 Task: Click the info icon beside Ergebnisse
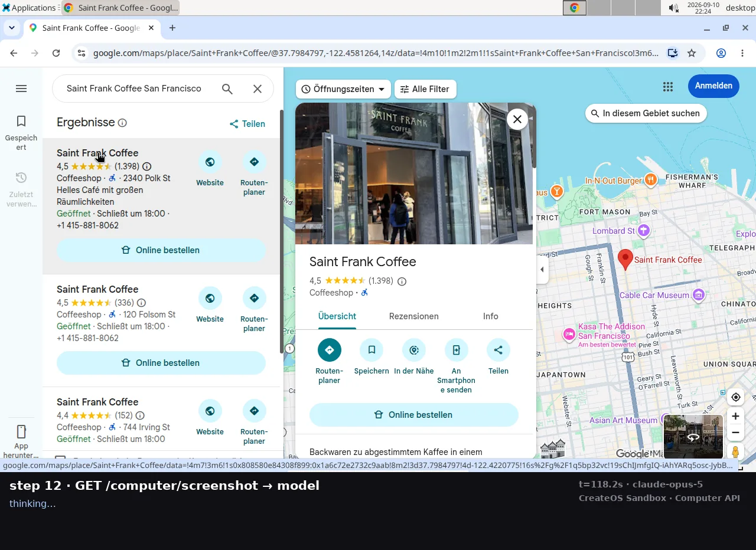122,123
